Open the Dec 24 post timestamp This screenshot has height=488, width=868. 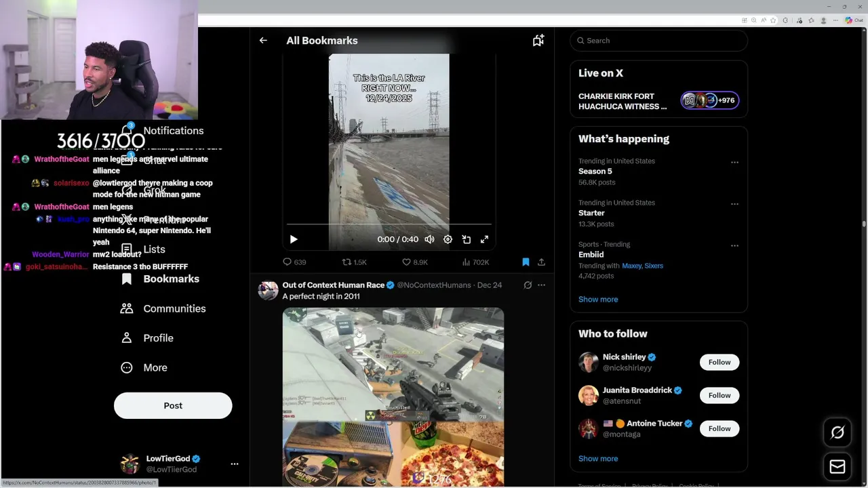coord(490,285)
